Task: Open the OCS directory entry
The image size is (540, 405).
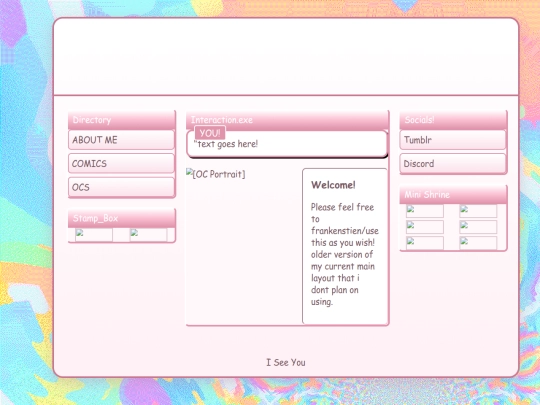Action: [x=121, y=187]
